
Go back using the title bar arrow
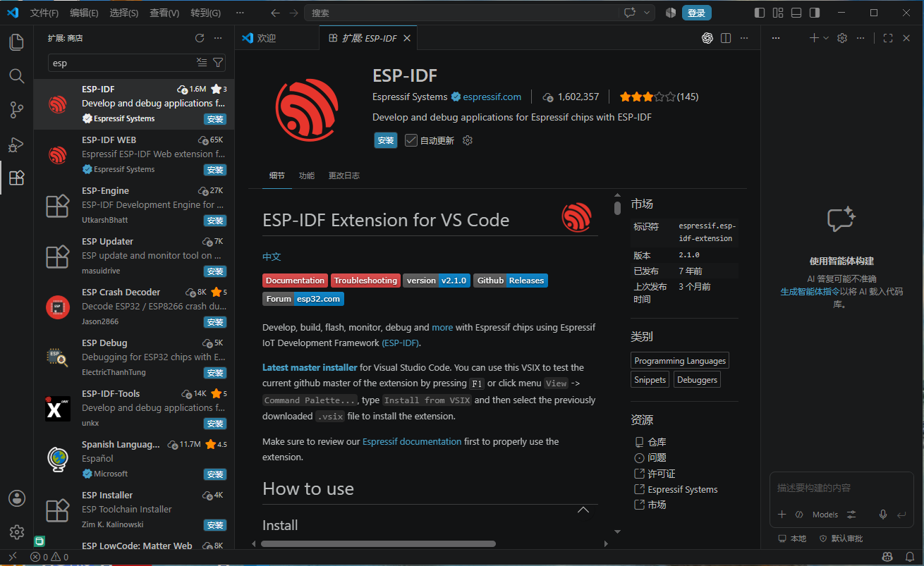(x=275, y=13)
